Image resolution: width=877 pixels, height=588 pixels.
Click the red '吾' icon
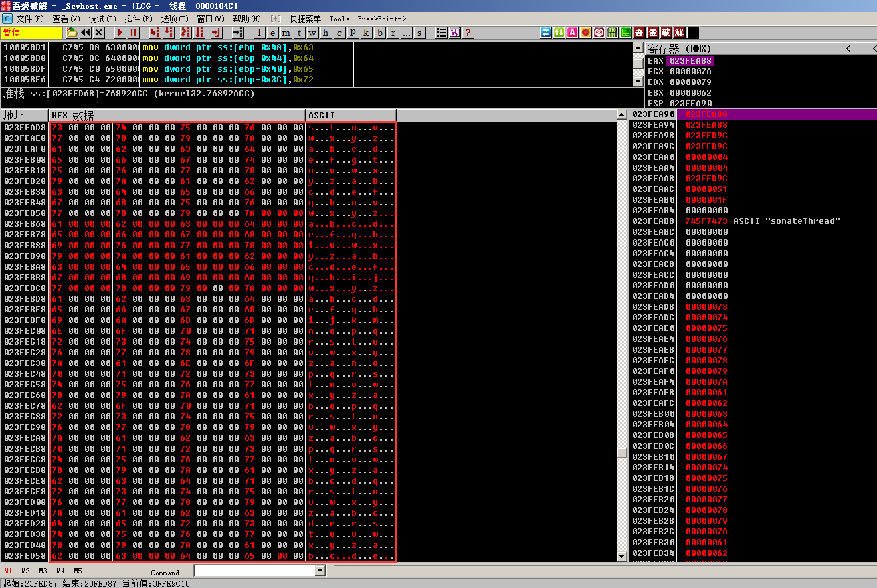coord(640,33)
